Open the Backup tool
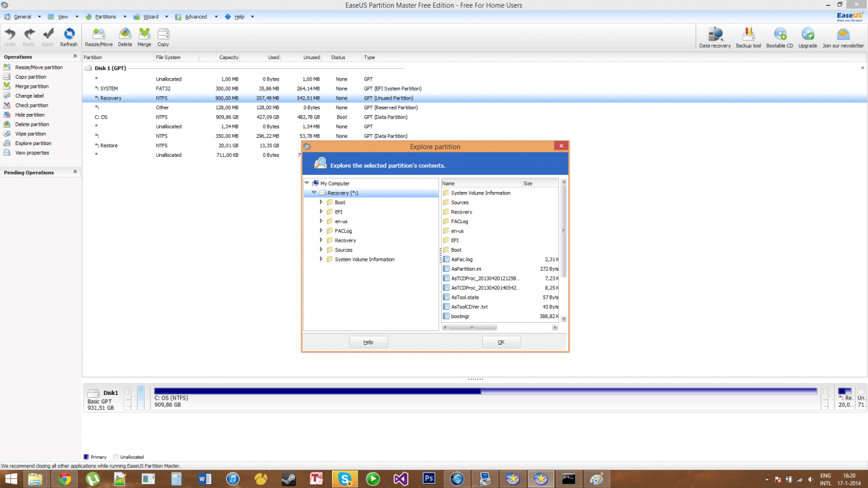The image size is (868, 488). click(748, 38)
